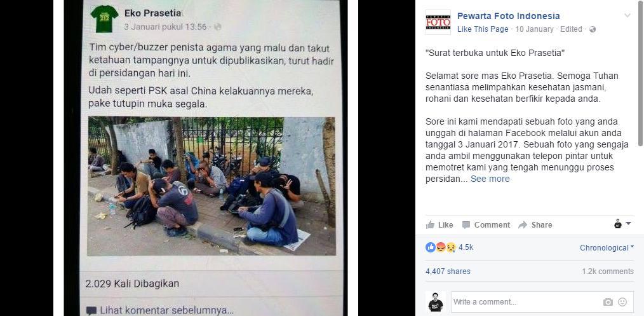This screenshot has width=644, height=316.
Task: Click the Pewarta Foto Indonesia page logo
Action: (438, 22)
